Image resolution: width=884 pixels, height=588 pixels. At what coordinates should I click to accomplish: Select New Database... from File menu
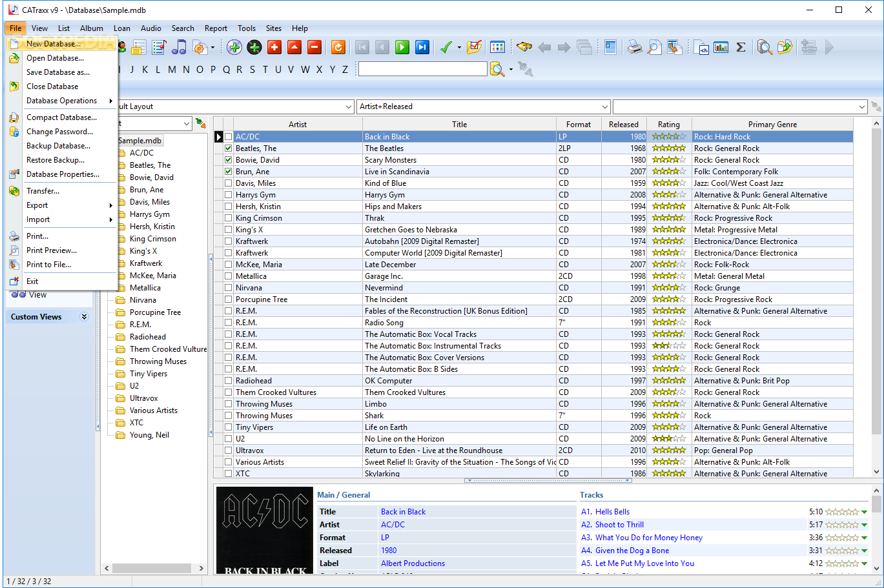coord(62,44)
